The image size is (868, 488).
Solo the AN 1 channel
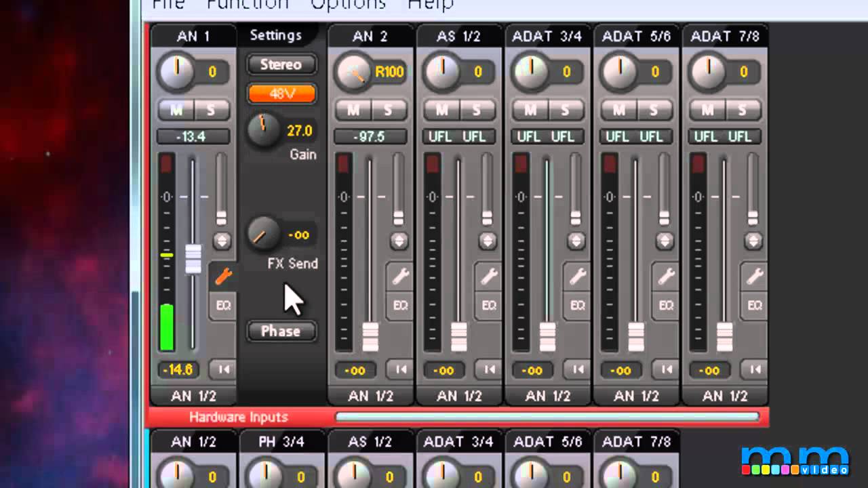tap(212, 110)
